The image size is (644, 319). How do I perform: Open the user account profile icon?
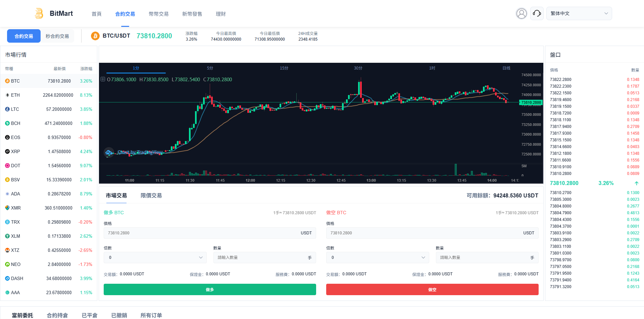click(521, 13)
